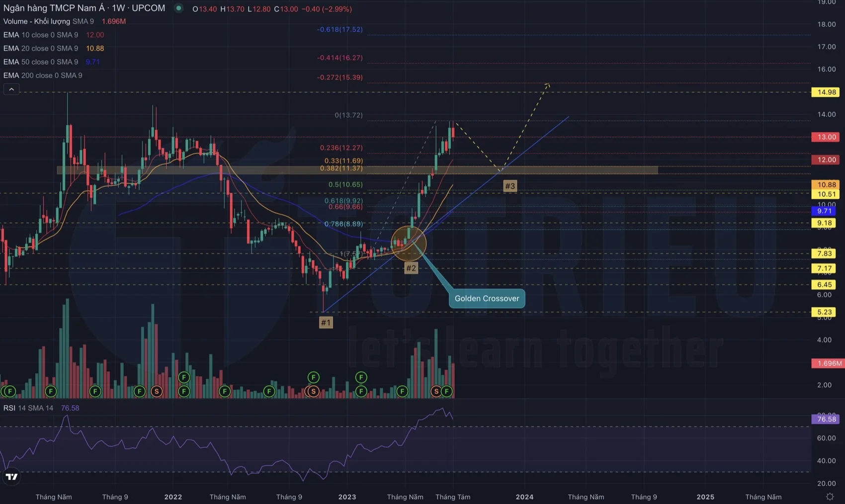
Task: Click the 2022 time axis label
Action: (x=173, y=497)
